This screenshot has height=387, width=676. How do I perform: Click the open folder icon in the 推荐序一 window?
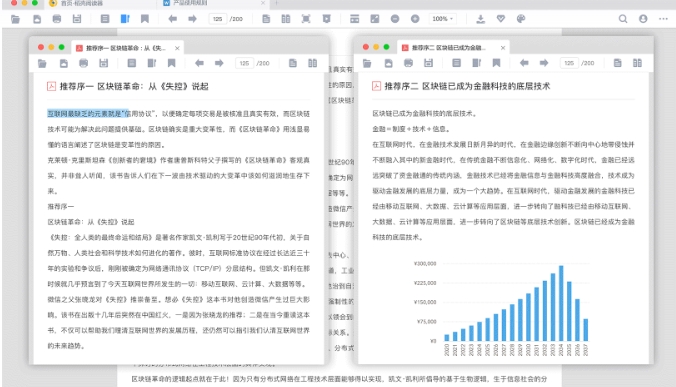[42, 63]
